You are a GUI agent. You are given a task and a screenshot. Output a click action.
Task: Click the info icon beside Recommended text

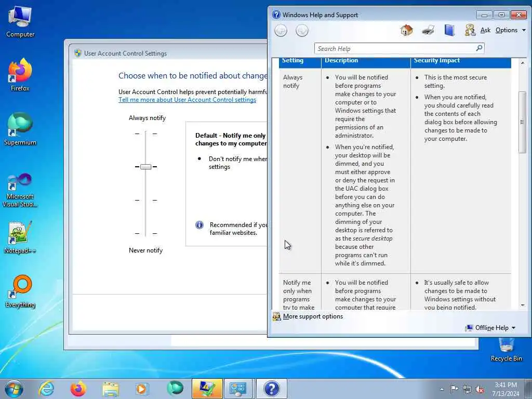click(x=199, y=225)
